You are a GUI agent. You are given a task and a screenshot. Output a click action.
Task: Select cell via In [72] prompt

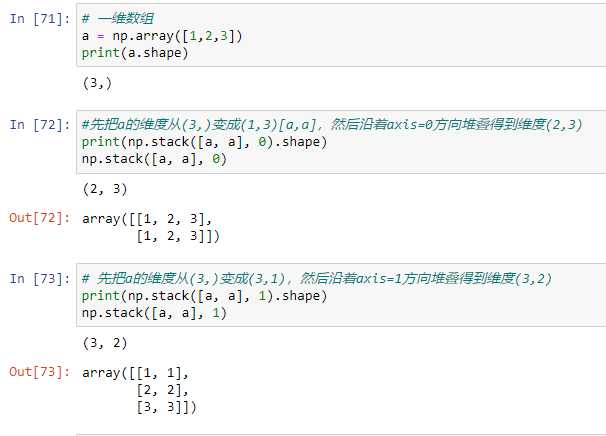(40, 125)
